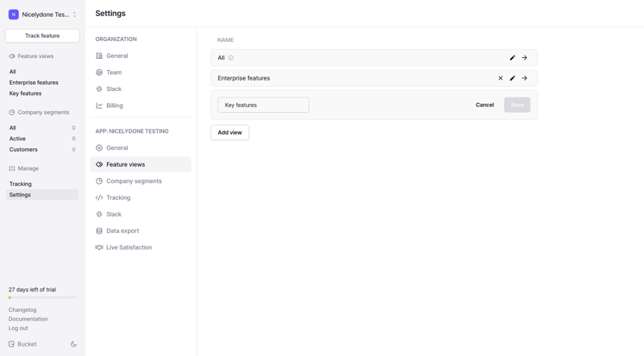The image size is (644, 356).
Task: Click the app General hexagon icon
Action: 99,148
